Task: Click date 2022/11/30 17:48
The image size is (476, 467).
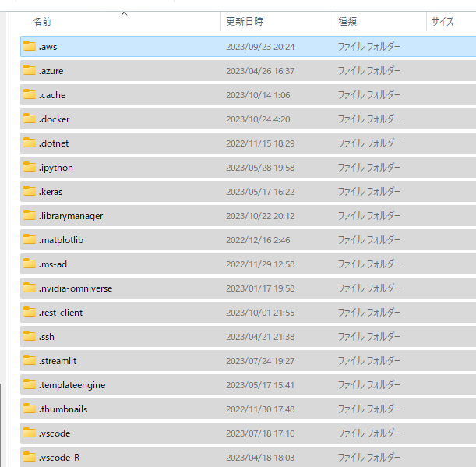Action: tap(260, 409)
